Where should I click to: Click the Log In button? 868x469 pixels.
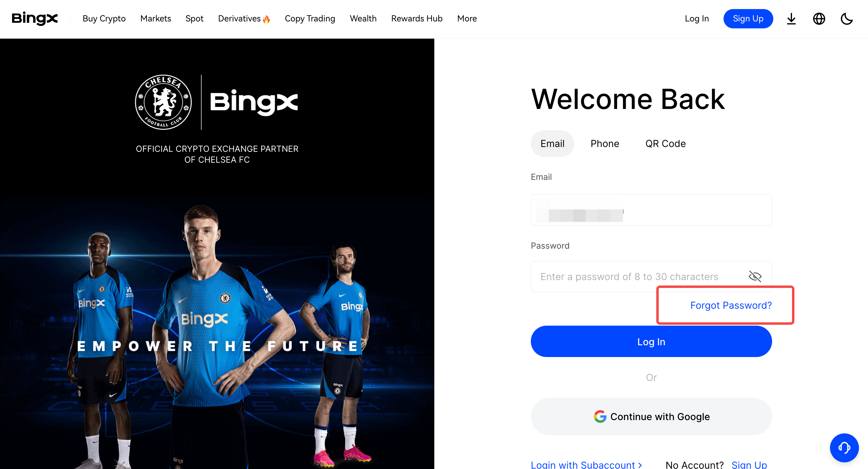click(651, 341)
